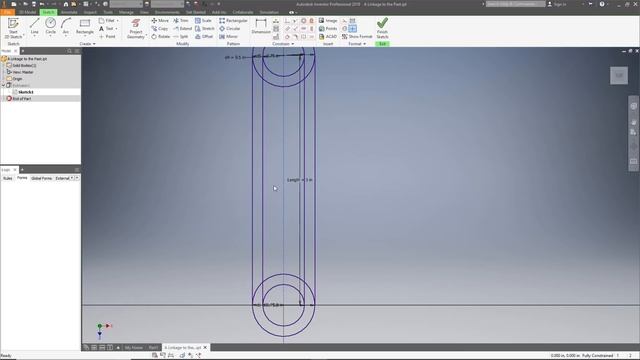Select the Circle tool
Screen dimensions: 640x360
[x=51, y=27]
